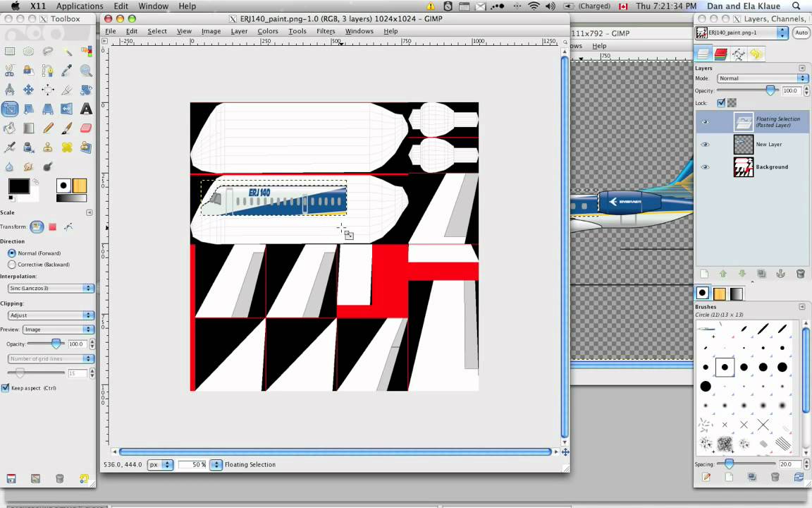The image size is (812, 508).
Task: Delete the selected layer
Action: [x=800, y=274]
